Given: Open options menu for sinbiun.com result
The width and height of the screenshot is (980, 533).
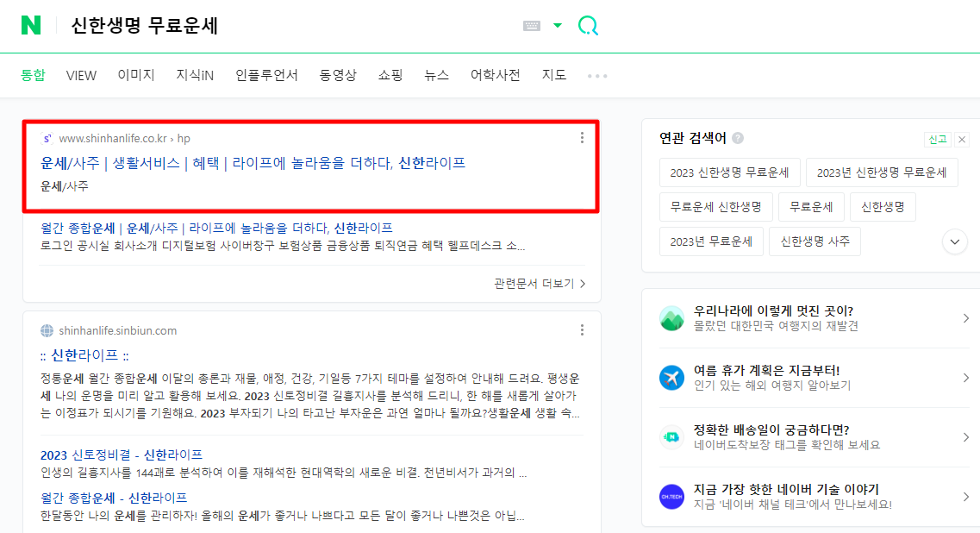Looking at the screenshot, I should coord(582,329).
